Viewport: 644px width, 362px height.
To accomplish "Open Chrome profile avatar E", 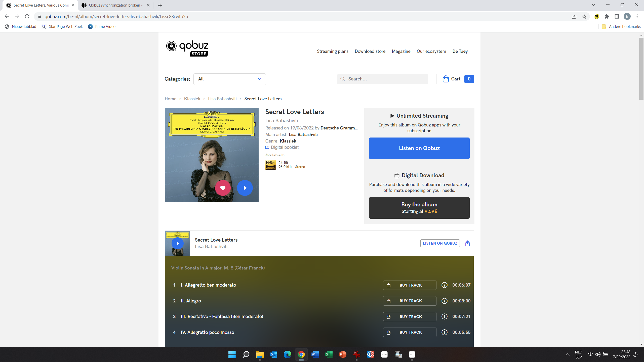I will point(627,17).
